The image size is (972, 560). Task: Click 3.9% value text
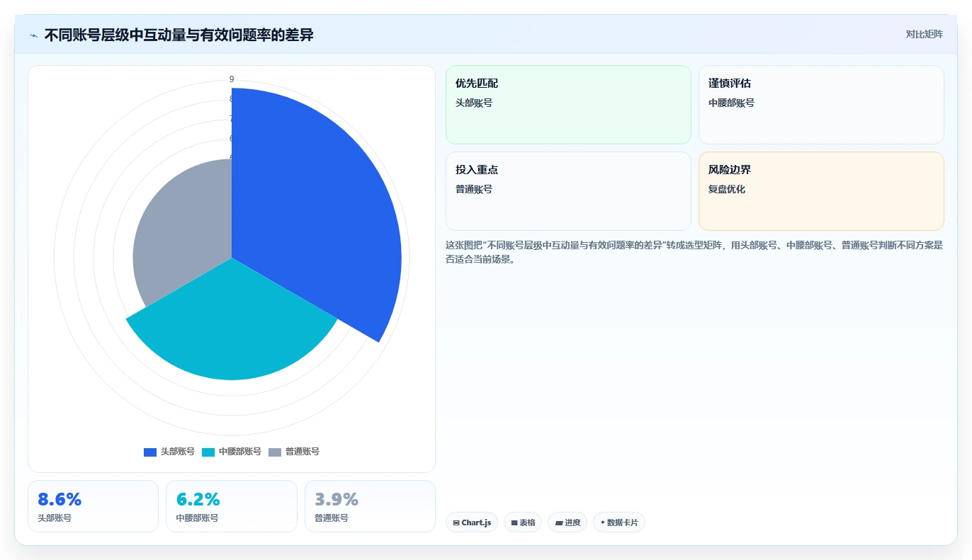pos(337,499)
